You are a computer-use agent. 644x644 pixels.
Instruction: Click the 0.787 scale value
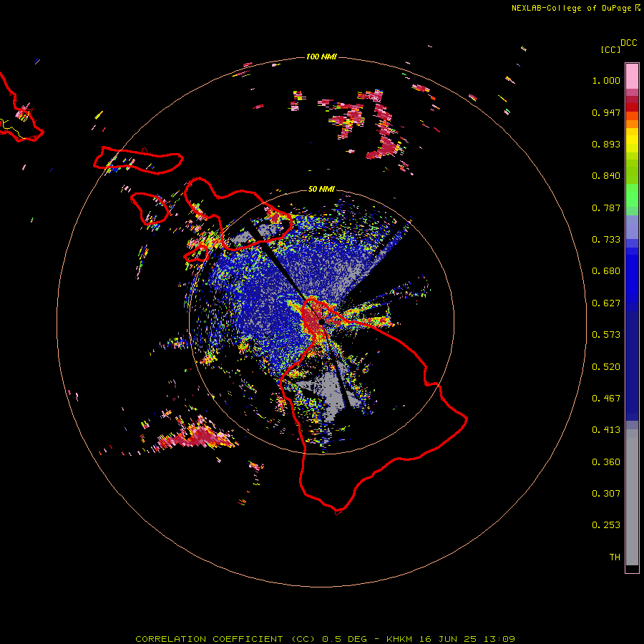tap(606, 208)
